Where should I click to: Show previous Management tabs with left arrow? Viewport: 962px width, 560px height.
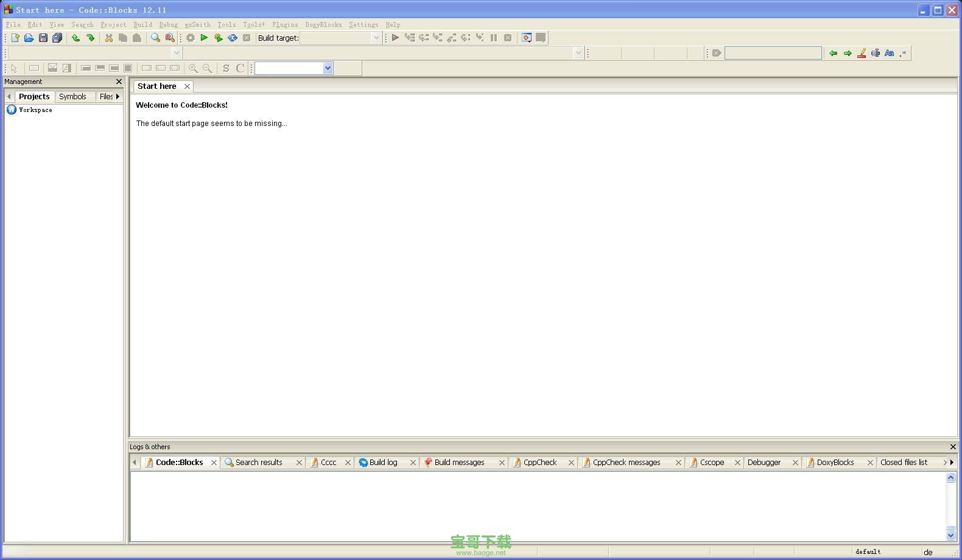[9, 96]
